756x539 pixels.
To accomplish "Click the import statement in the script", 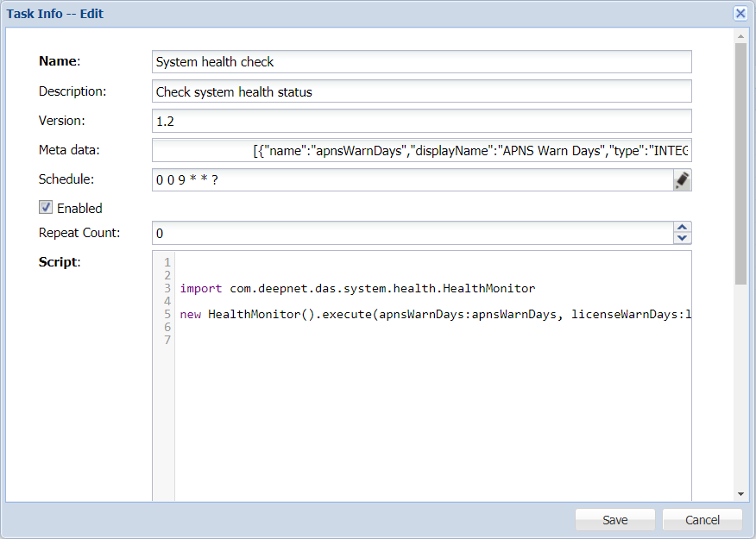I will pyautogui.click(x=357, y=289).
